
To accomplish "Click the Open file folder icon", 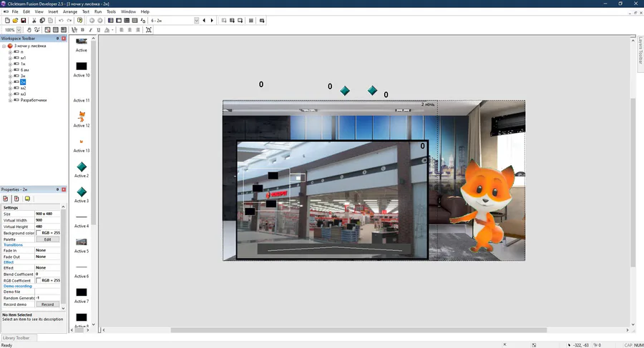I will click(x=15, y=21).
